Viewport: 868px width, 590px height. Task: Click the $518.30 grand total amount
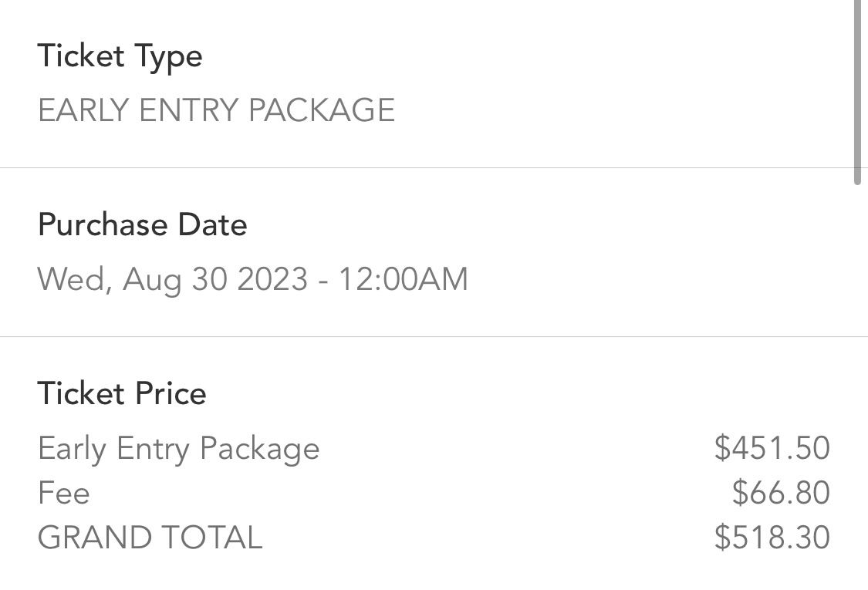pyautogui.click(x=772, y=538)
